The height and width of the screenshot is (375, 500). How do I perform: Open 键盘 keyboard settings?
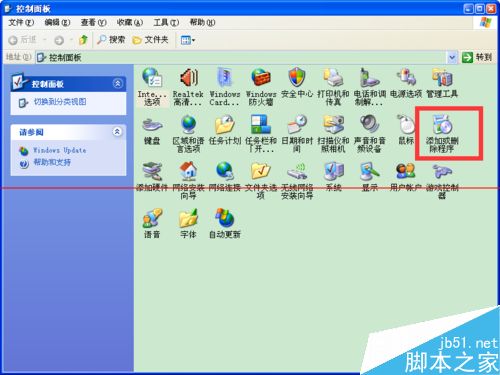152,130
